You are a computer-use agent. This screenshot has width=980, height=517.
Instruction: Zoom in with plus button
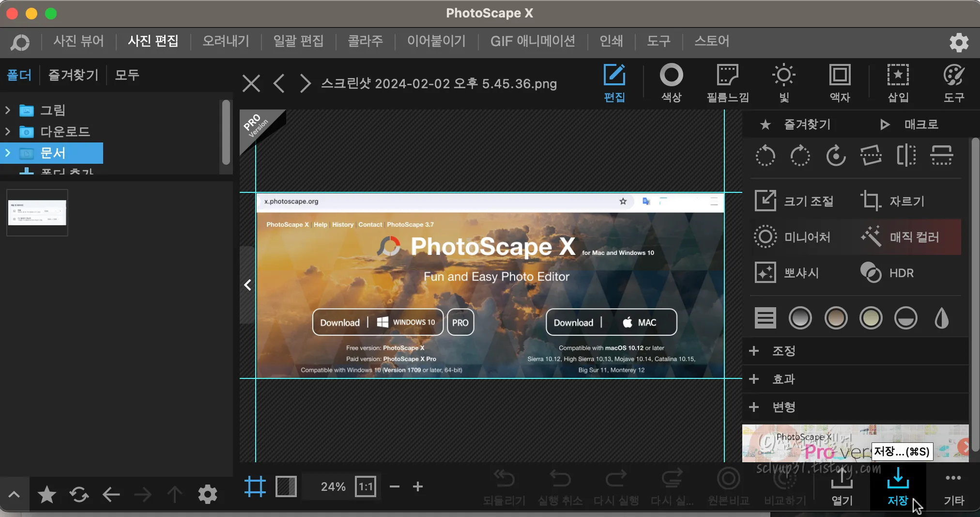click(418, 486)
